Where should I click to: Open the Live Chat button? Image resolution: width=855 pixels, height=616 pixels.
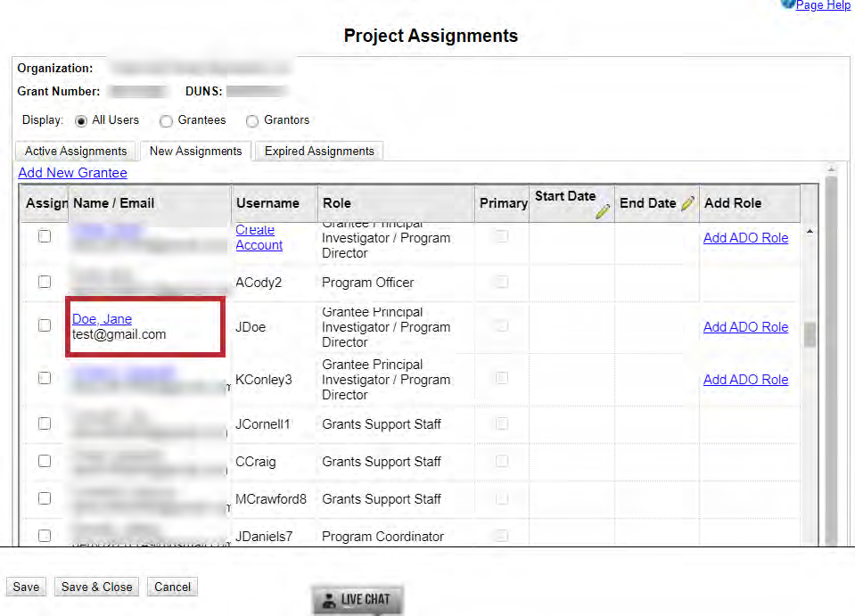coord(358,599)
